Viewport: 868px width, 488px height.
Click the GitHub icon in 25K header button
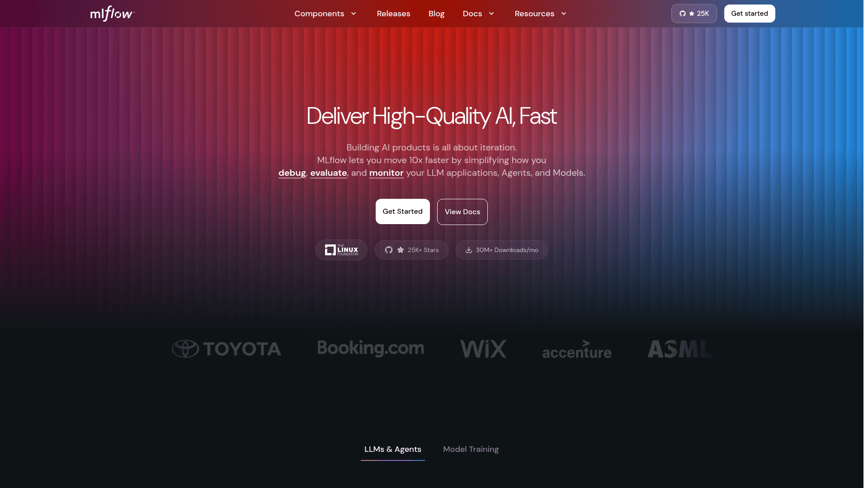point(683,14)
